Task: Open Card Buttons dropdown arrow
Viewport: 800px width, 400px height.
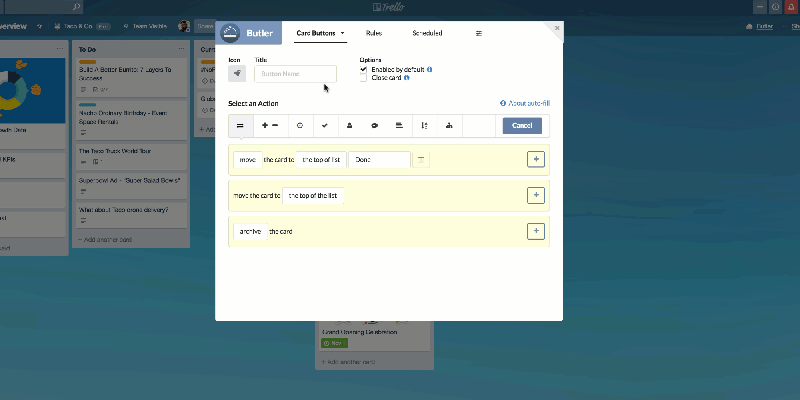Action: click(x=342, y=33)
